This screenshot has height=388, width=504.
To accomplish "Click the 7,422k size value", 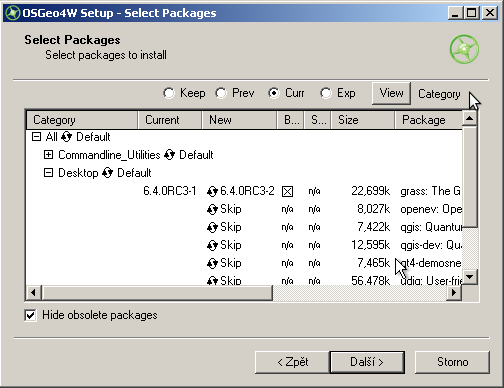I will [x=373, y=227].
